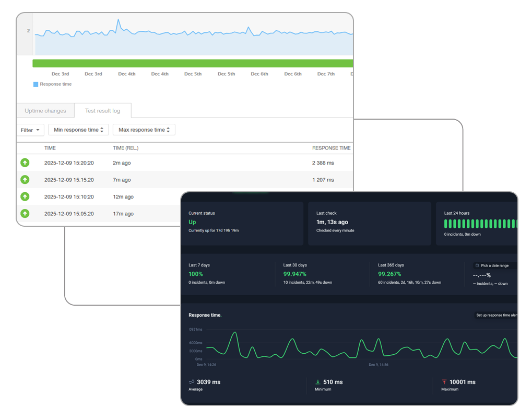The image size is (532, 418).
Task: Select the Test result log tab
Action: pyautogui.click(x=103, y=111)
